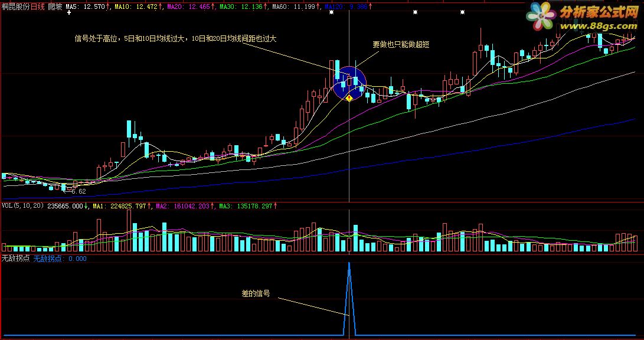Select the MA2: 161042.203 volume average

(x=183, y=206)
